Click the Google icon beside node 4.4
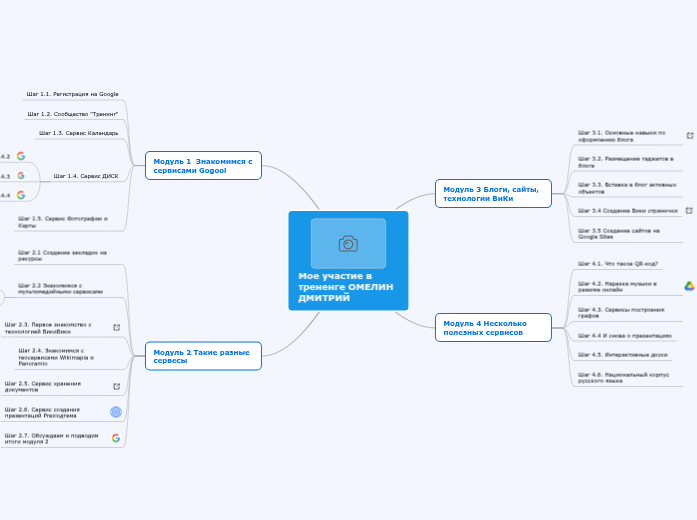The height and width of the screenshot is (520, 697). point(20,195)
